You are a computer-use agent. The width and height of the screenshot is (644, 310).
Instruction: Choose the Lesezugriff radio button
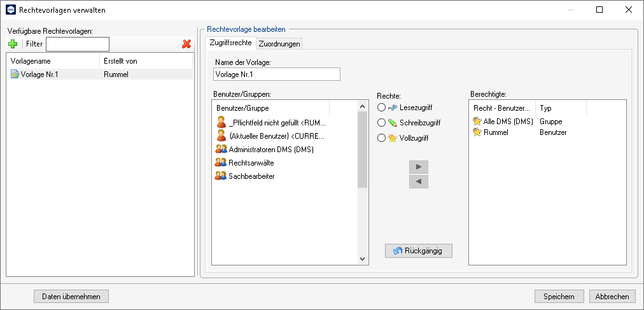[382, 108]
